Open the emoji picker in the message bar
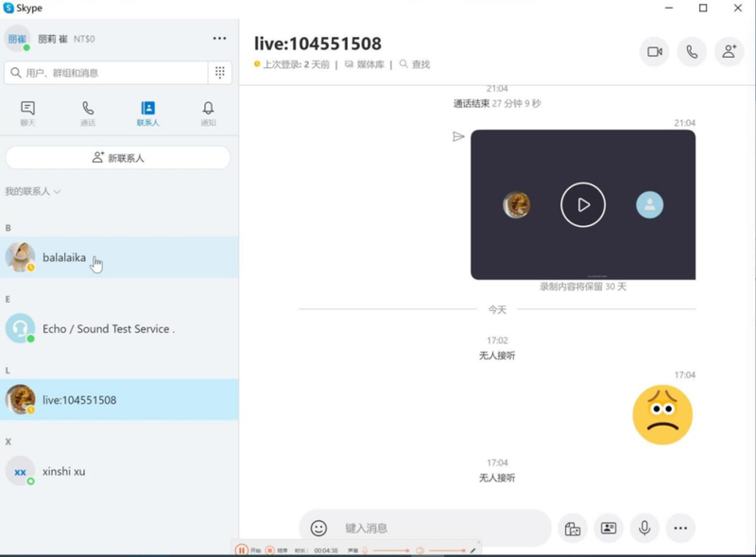Viewport: 756px width, 557px height. (x=317, y=528)
